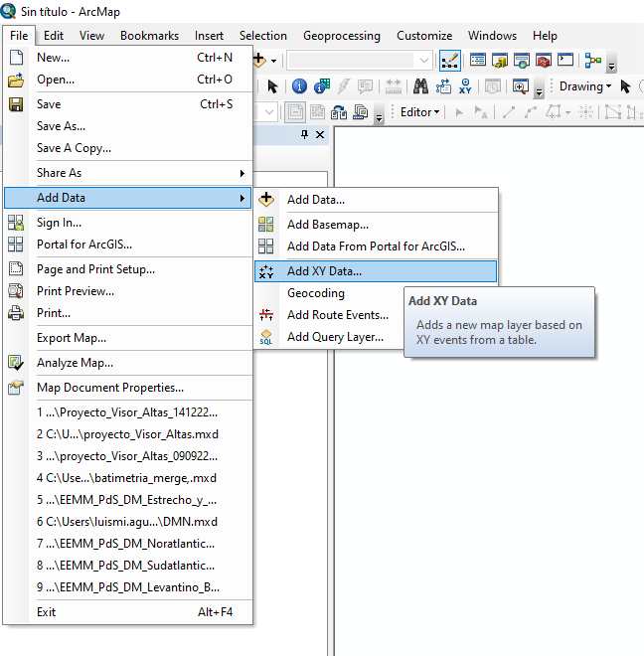The image size is (644, 656).
Task: Open the Customize menu
Action: click(424, 36)
